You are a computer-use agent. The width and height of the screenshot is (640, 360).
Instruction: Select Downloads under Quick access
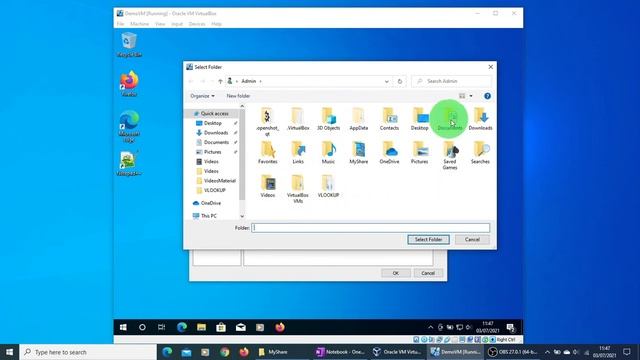(x=216, y=133)
